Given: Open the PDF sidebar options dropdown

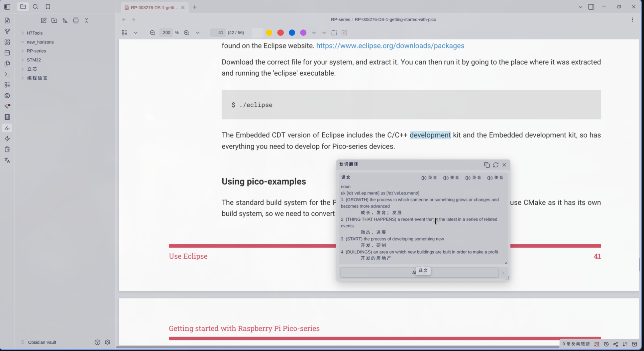Looking at the screenshot, I should pyautogui.click(x=136, y=33).
